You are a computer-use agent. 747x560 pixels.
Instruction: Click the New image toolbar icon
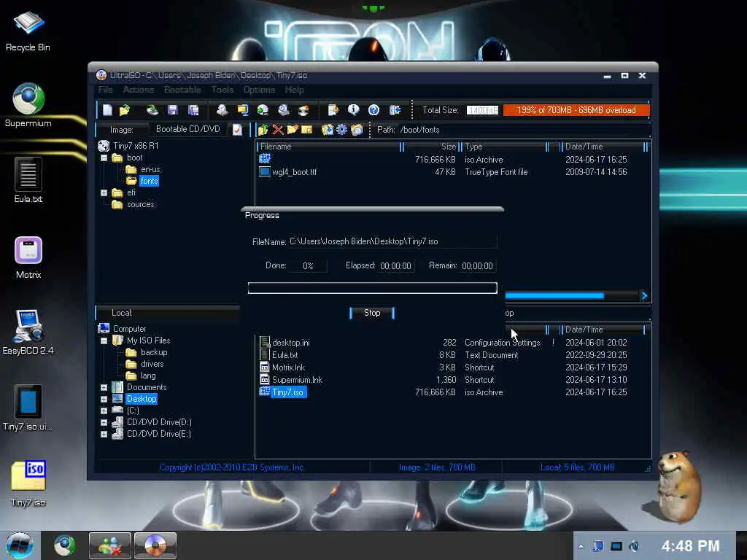(x=108, y=110)
